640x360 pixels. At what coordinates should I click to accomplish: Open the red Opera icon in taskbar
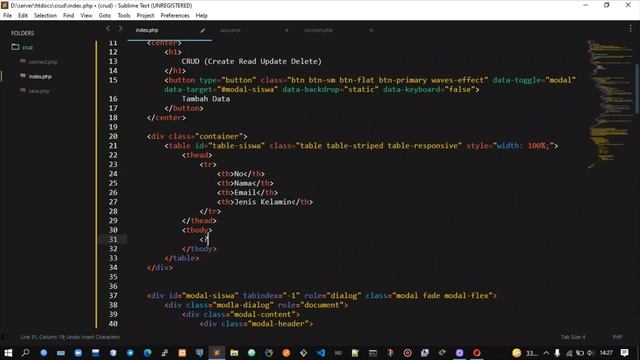click(x=477, y=353)
